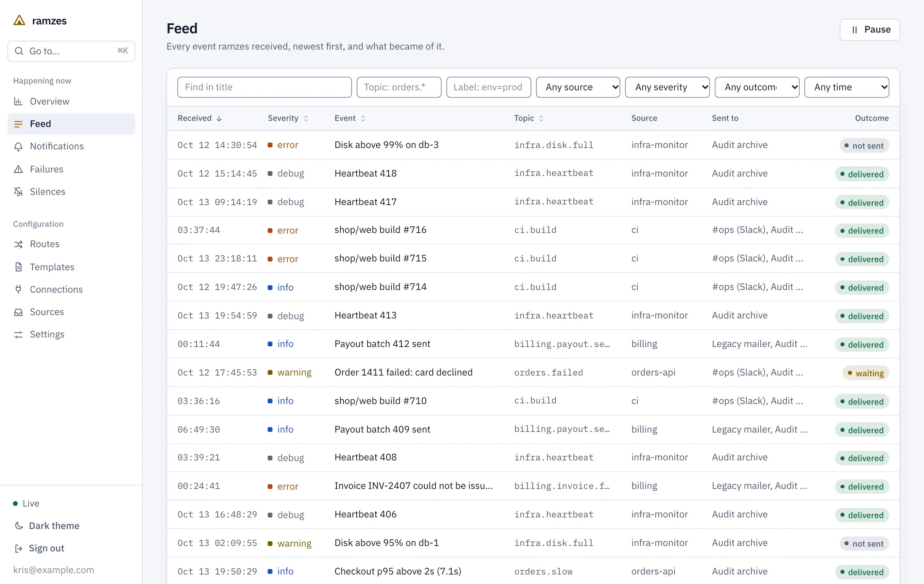The image size is (924, 584).
Task: Open Checkout p95 above 2s event
Action: (533, 571)
